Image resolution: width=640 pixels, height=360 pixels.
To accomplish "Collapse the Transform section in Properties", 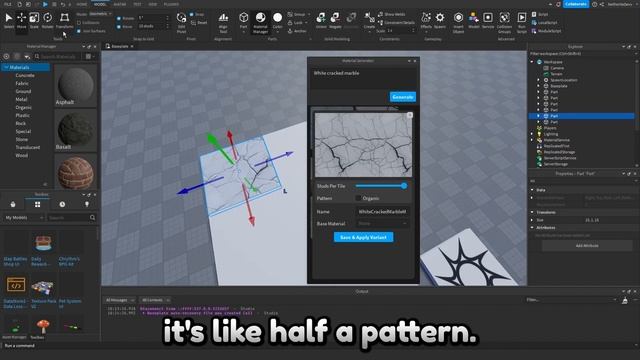I will tap(532, 212).
